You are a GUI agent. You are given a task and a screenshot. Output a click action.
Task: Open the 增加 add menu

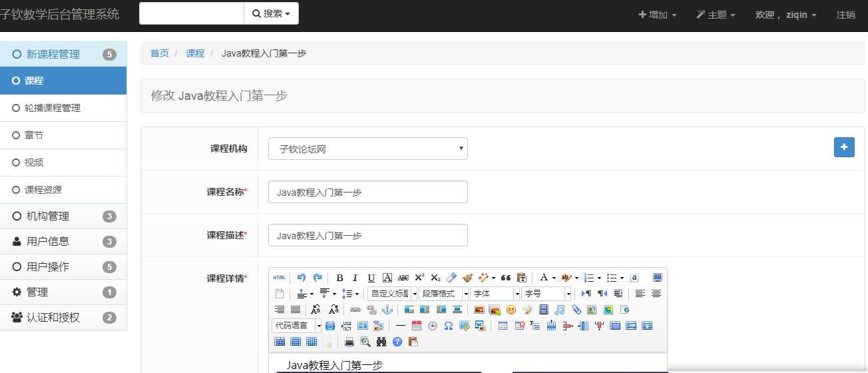click(x=658, y=15)
